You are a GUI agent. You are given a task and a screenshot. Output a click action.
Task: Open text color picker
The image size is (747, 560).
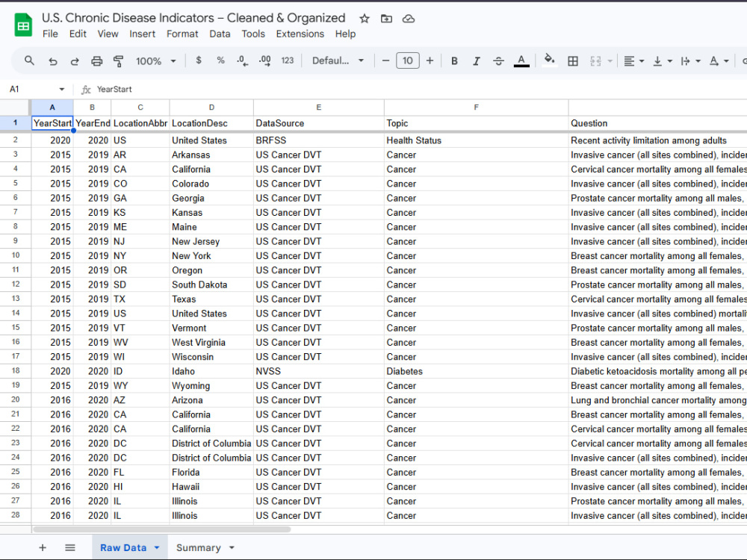[521, 61]
